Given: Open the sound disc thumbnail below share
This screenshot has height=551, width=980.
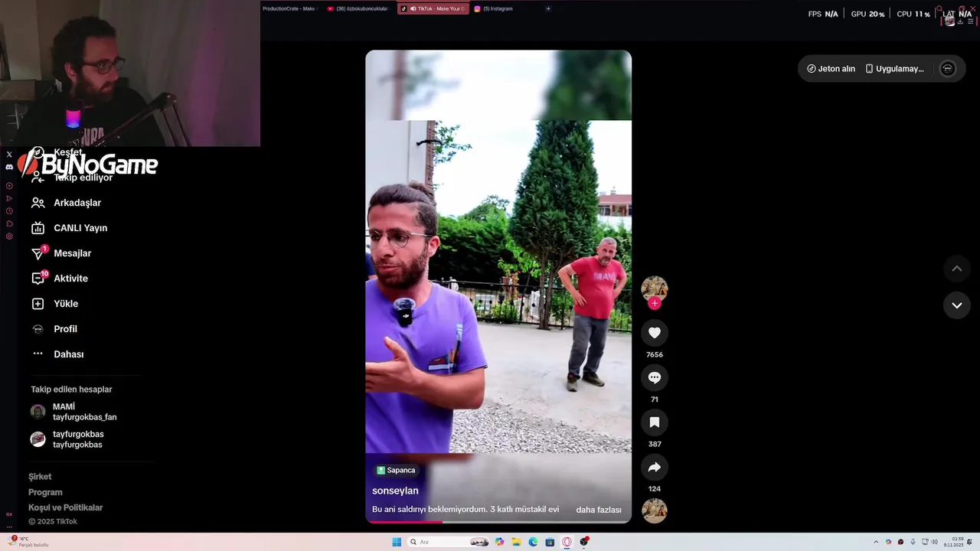Looking at the screenshot, I should [655, 510].
